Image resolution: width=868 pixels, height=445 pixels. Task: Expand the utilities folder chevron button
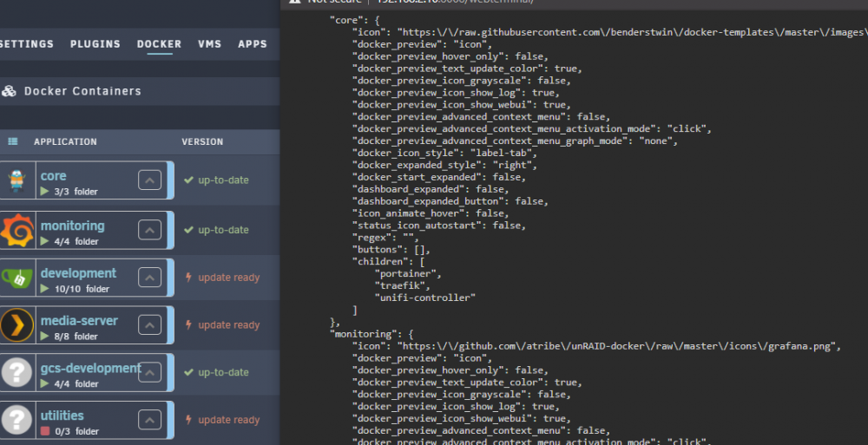click(149, 420)
